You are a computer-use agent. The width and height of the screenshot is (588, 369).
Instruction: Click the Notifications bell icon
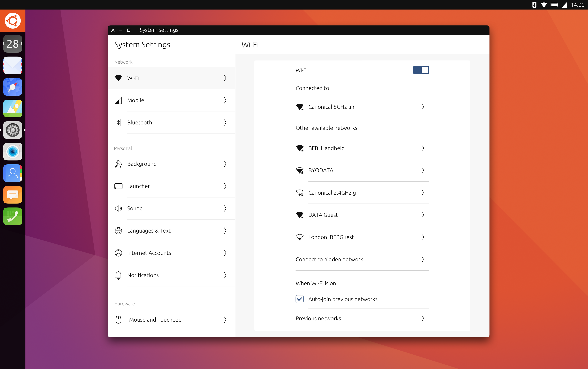pyautogui.click(x=118, y=275)
